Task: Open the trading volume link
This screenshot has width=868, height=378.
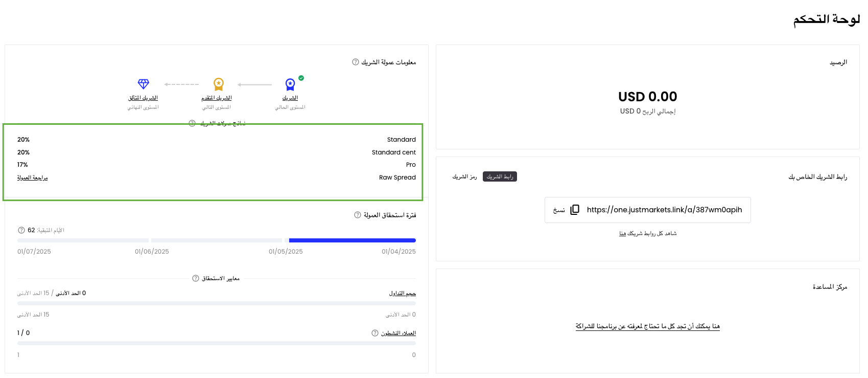Action: (402, 293)
